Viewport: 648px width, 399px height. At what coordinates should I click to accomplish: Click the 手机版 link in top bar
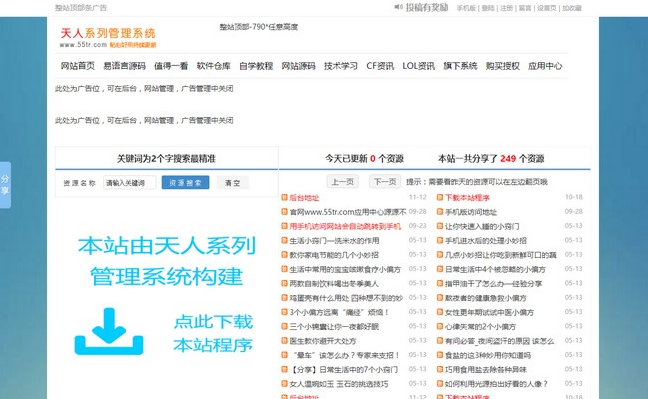[x=466, y=8]
